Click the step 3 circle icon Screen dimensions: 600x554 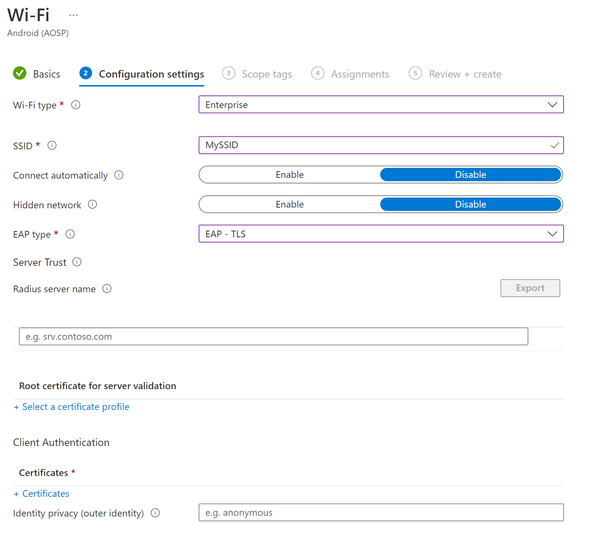[x=228, y=73]
